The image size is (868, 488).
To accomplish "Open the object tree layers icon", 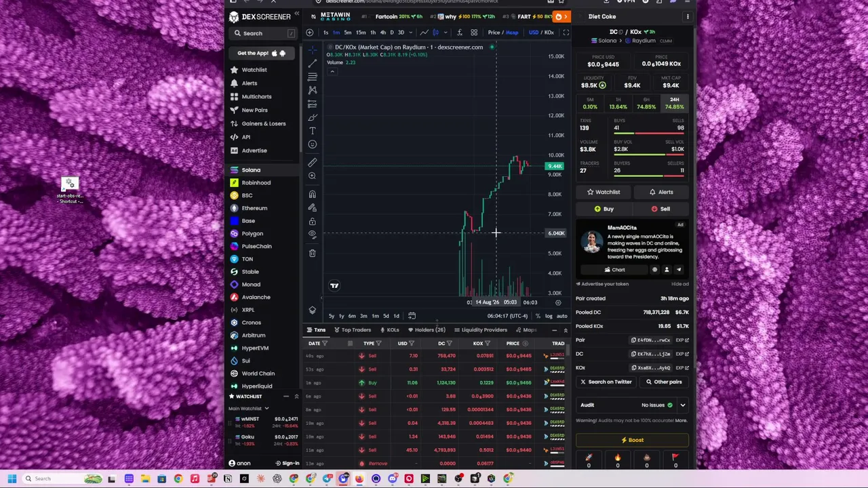I will (312, 310).
